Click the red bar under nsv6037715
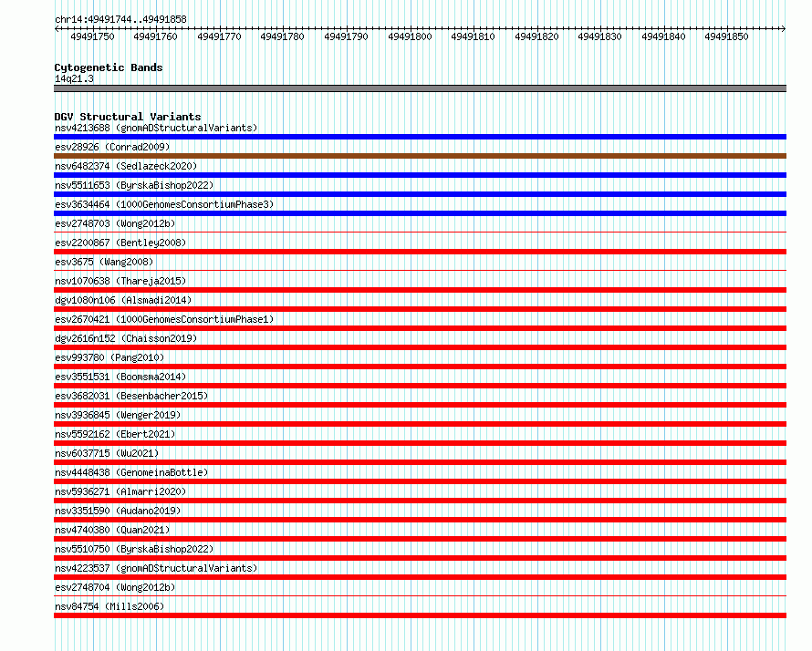812x651 pixels. coord(420,462)
